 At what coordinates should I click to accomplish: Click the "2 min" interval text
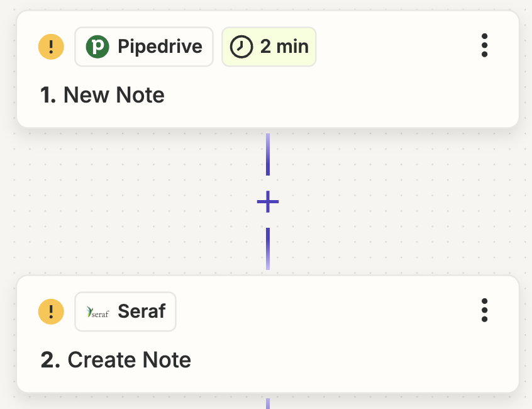[284, 47]
